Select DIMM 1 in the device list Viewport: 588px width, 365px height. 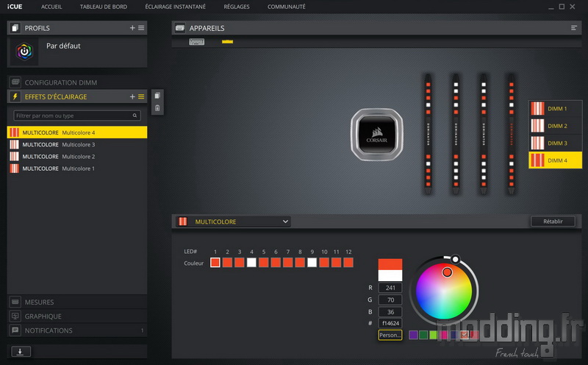555,108
